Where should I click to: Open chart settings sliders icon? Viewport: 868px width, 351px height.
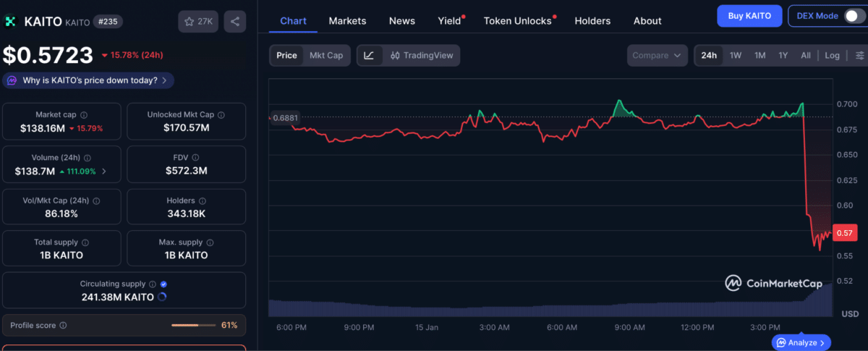tap(859, 55)
